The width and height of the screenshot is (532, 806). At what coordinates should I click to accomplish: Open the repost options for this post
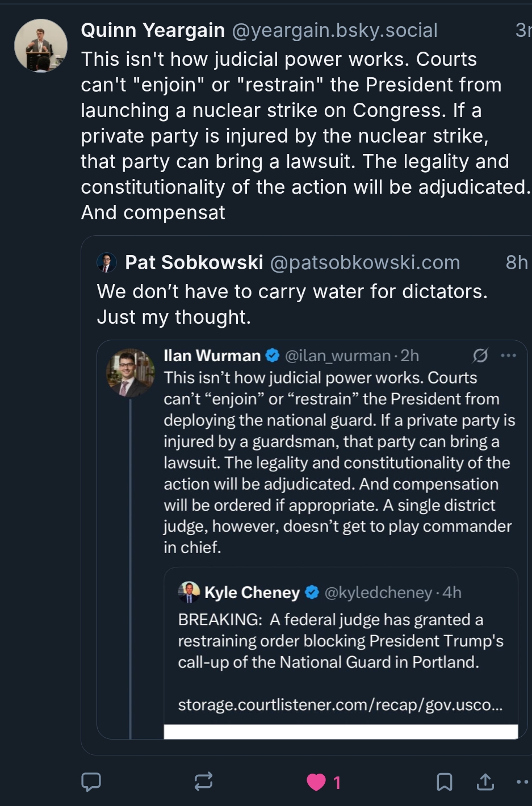coord(203,782)
